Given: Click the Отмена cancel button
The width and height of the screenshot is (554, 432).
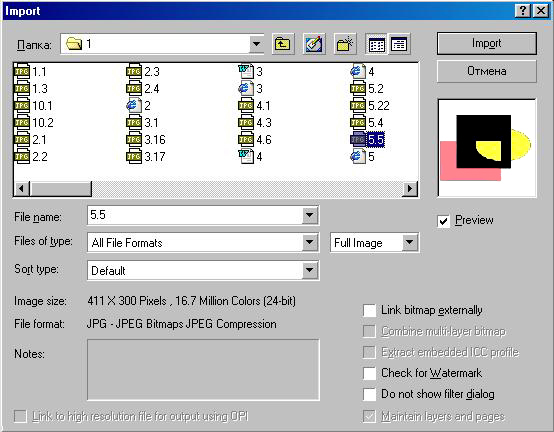Looking at the screenshot, I should (x=487, y=71).
